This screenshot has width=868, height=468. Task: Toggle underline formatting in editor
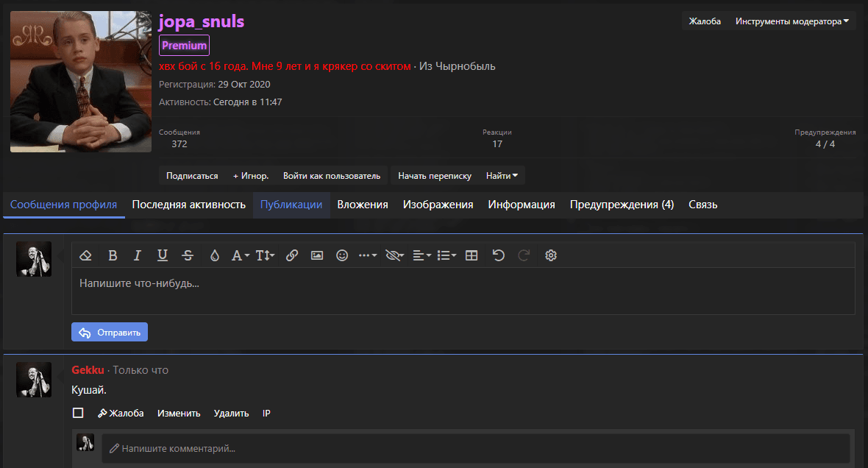point(162,255)
